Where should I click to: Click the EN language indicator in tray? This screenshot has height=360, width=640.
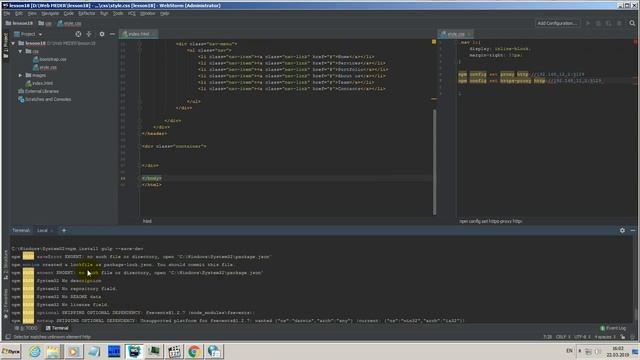click(x=569, y=351)
